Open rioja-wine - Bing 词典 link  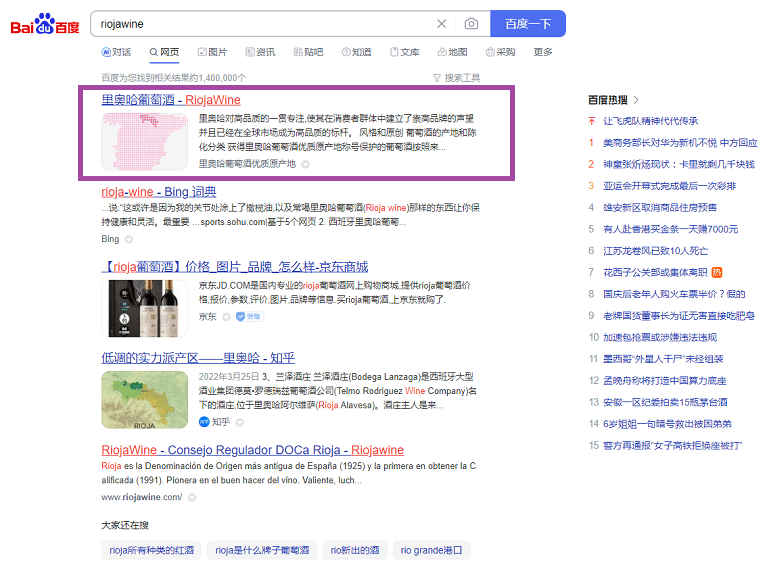[x=158, y=192]
